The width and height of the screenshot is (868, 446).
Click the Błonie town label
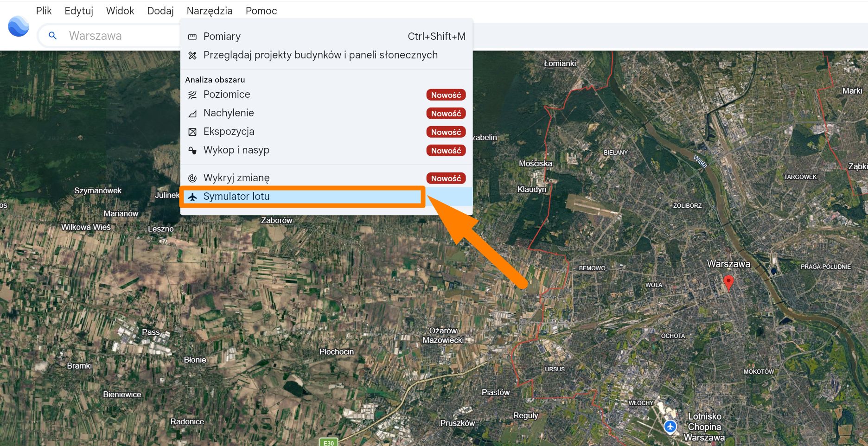[x=195, y=360]
